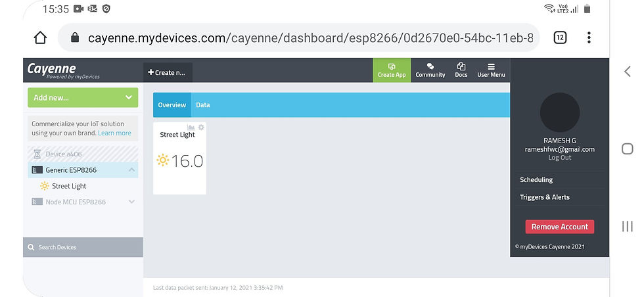The width and height of the screenshot is (644, 297).
Task: Open the Community menu item
Action: [x=430, y=70]
